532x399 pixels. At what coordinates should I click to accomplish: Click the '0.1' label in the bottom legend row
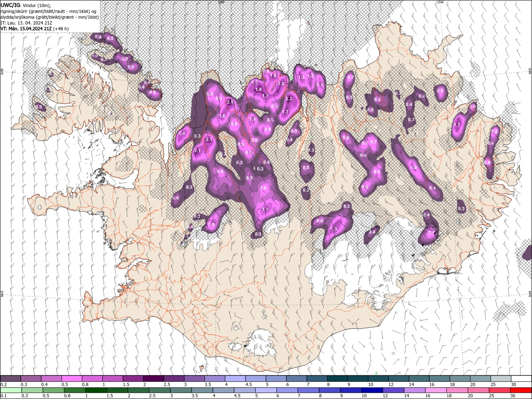(3, 396)
